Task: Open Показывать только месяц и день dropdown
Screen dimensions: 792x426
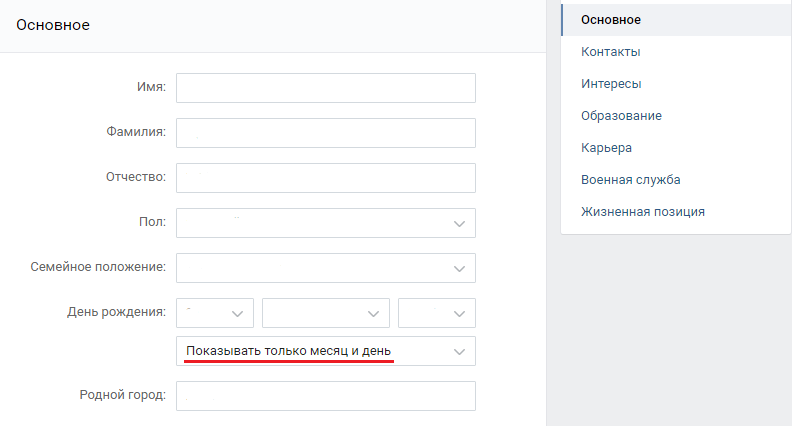Action: tap(326, 351)
